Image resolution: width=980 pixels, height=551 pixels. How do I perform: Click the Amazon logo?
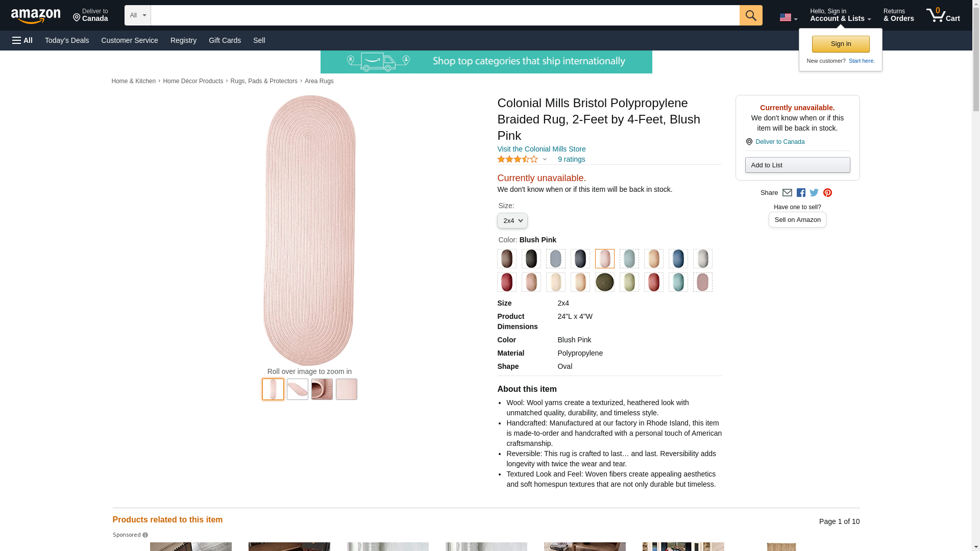click(x=36, y=16)
